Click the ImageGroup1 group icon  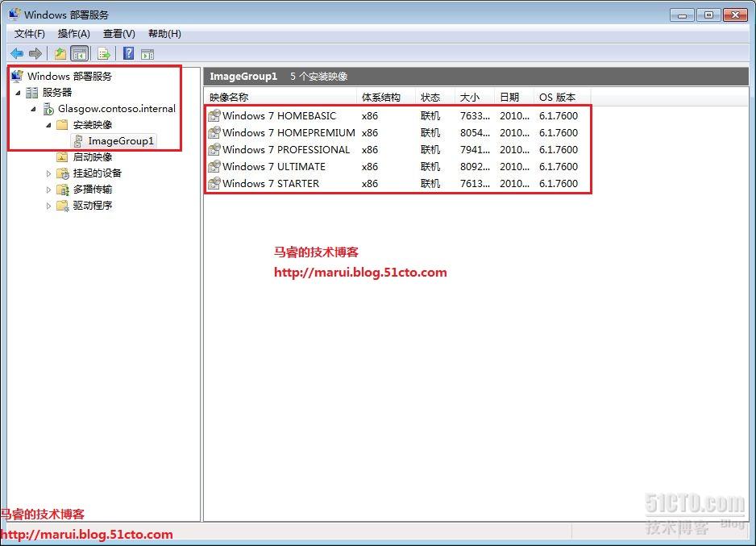[x=78, y=141]
